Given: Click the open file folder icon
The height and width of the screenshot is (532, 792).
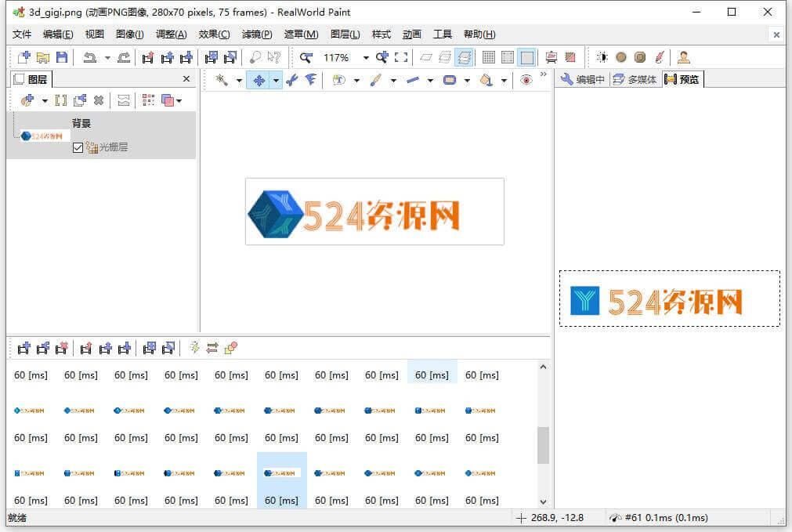Looking at the screenshot, I should pos(43,57).
